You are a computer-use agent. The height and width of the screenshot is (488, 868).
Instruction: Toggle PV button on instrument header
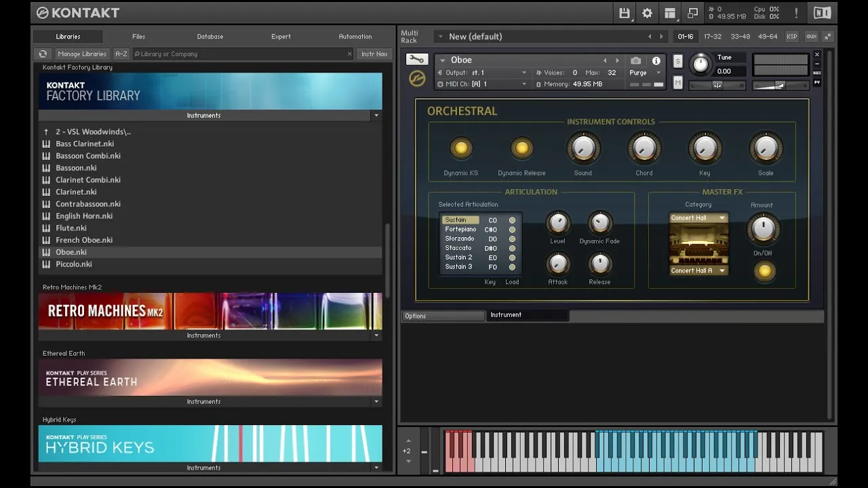(816, 83)
